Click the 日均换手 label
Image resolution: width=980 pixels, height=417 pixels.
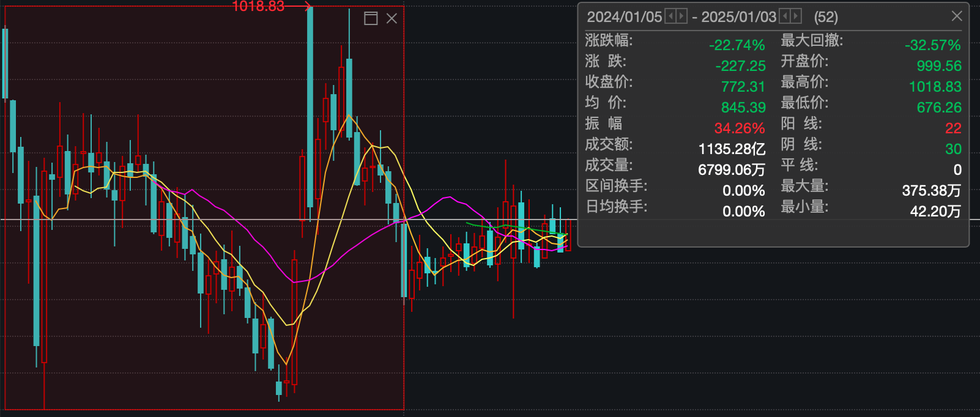point(616,207)
